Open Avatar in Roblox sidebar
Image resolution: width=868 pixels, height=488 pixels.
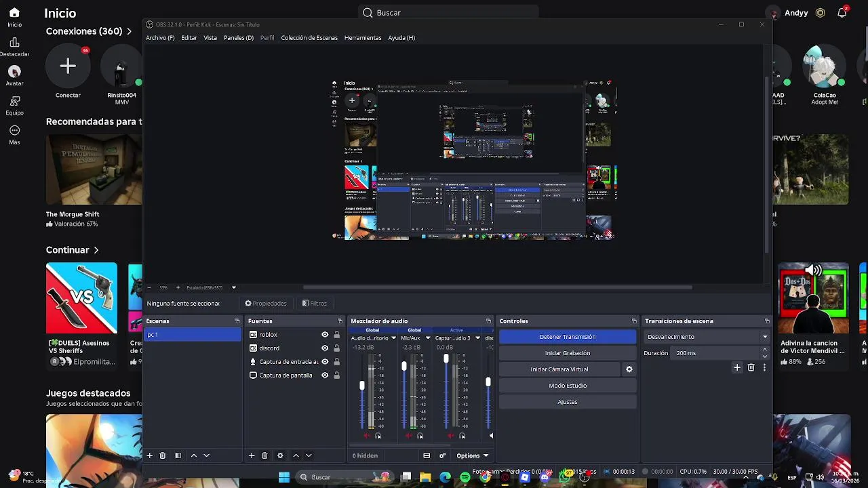pos(14,75)
